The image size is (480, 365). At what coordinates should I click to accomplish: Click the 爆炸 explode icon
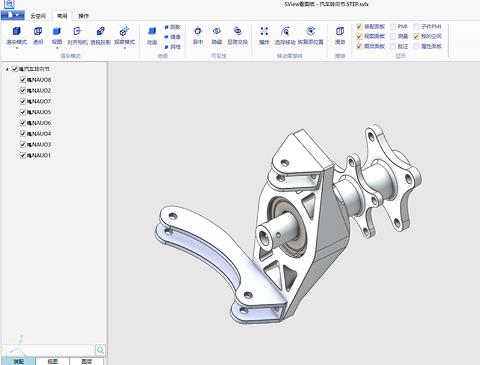click(264, 31)
